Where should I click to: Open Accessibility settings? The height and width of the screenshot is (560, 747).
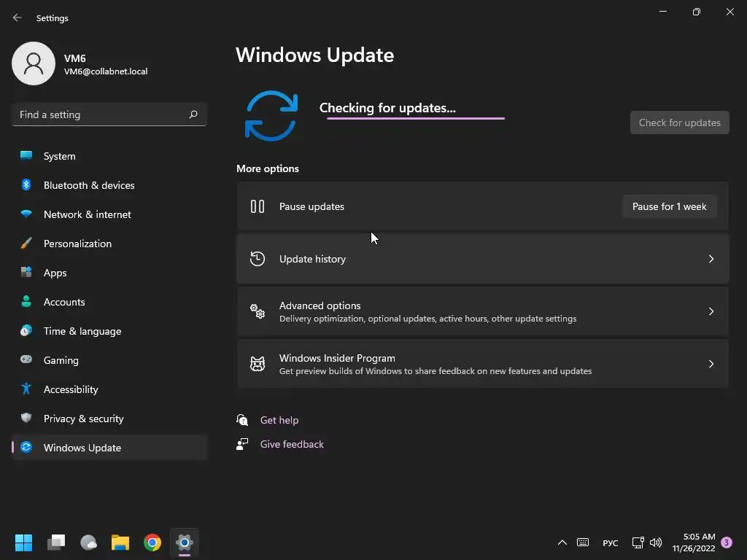point(109,389)
